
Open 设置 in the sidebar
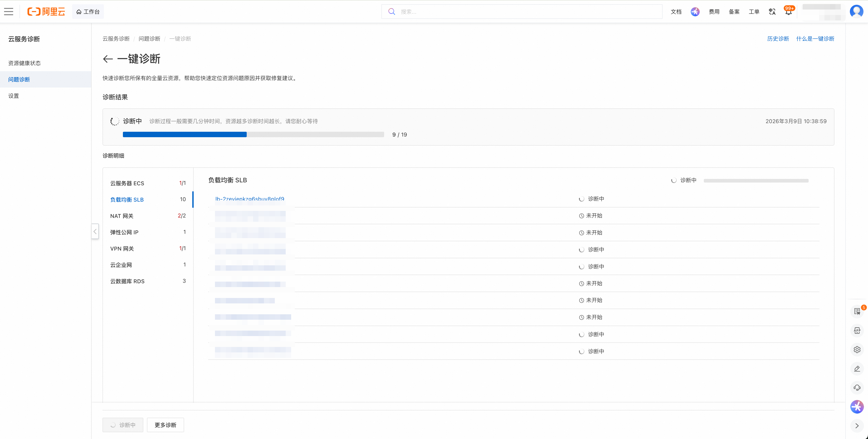pos(13,96)
